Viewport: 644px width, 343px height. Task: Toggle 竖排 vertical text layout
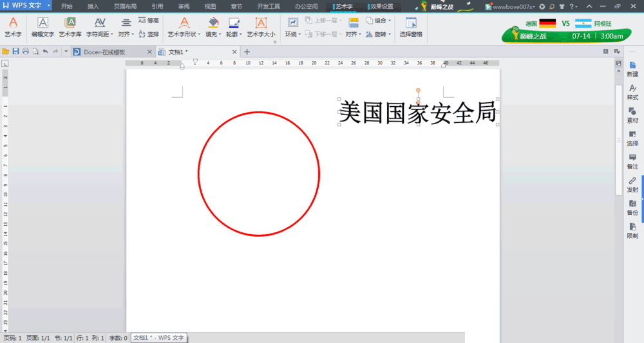[148, 34]
